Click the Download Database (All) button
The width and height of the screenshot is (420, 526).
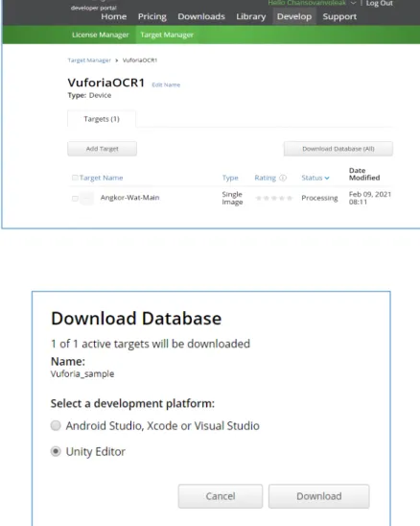[338, 149]
